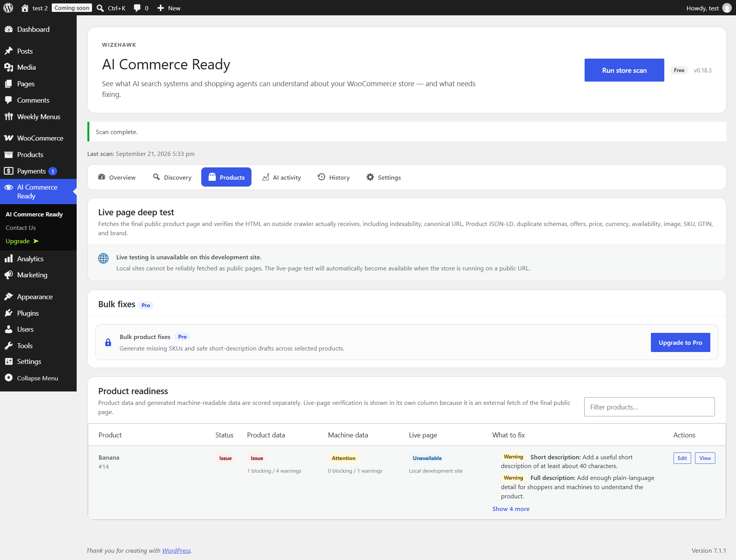Click the Analytics bar chart icon
The height and width of the screenshot is (560, 736).
(x=8, y=259)
